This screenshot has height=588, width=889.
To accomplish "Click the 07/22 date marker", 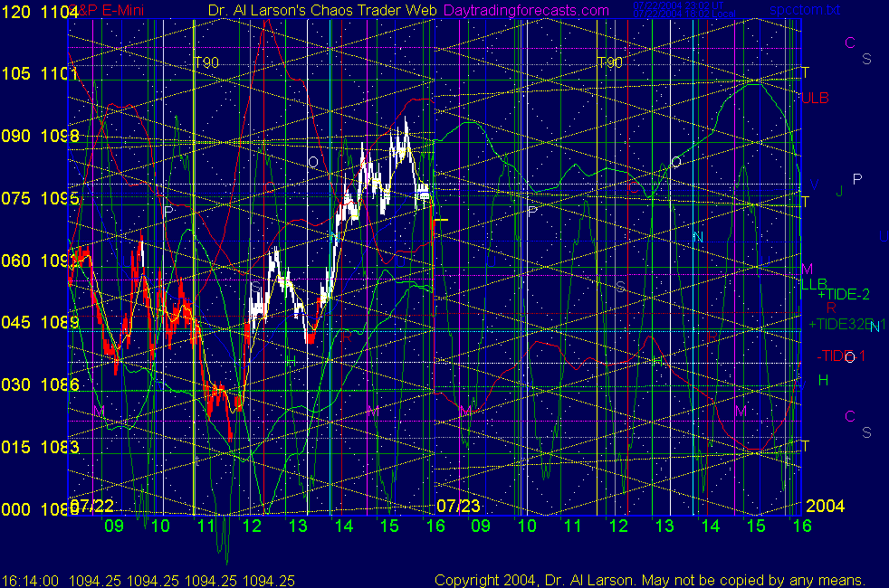I will [x=91, y=506].
